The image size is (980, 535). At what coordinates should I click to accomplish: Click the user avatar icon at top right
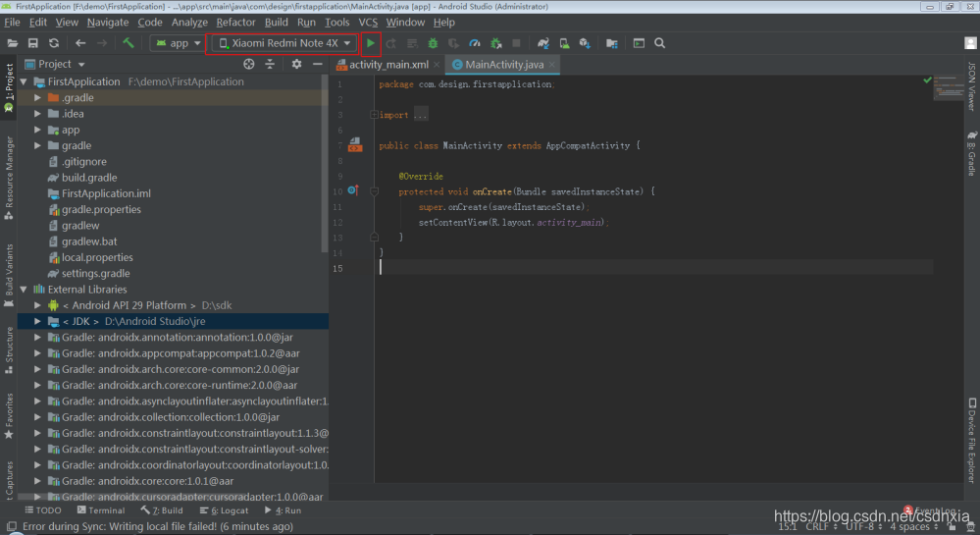pos(970,43)
